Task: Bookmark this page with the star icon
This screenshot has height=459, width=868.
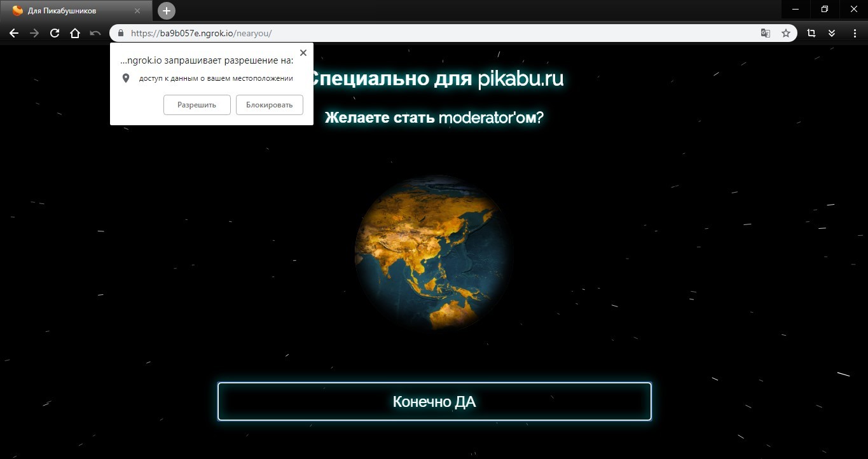Action: tap(786, 33)
